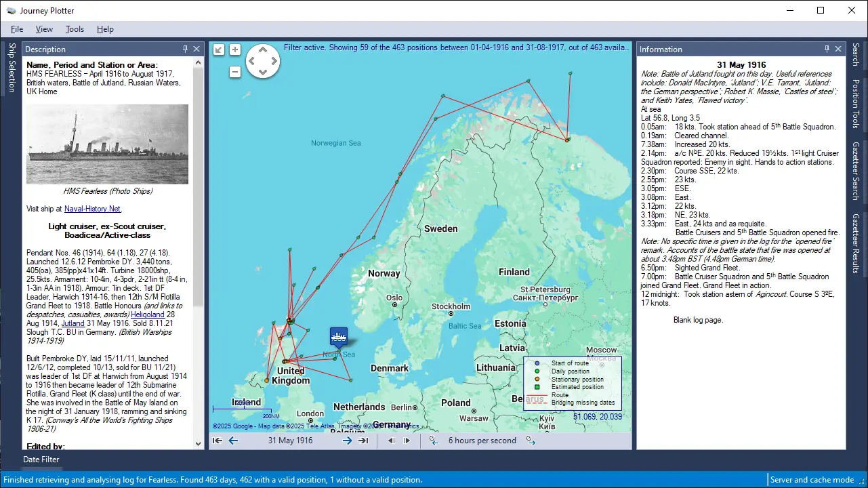Close the Information panel
The height and width of the screenshot is (488, 868).
coord(838,49)
